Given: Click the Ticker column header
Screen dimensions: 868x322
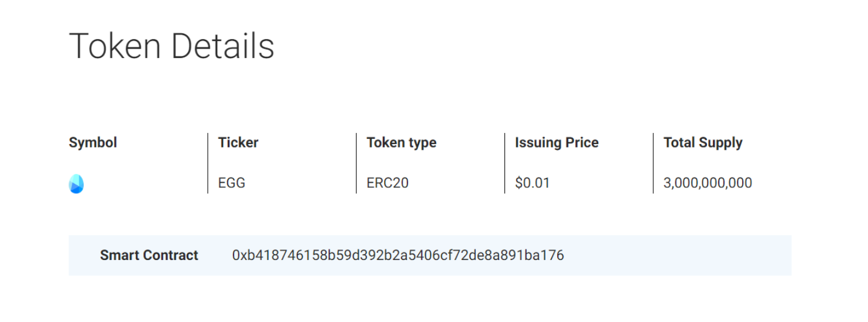Looking at the screenshot, I should tap(238, 142).
